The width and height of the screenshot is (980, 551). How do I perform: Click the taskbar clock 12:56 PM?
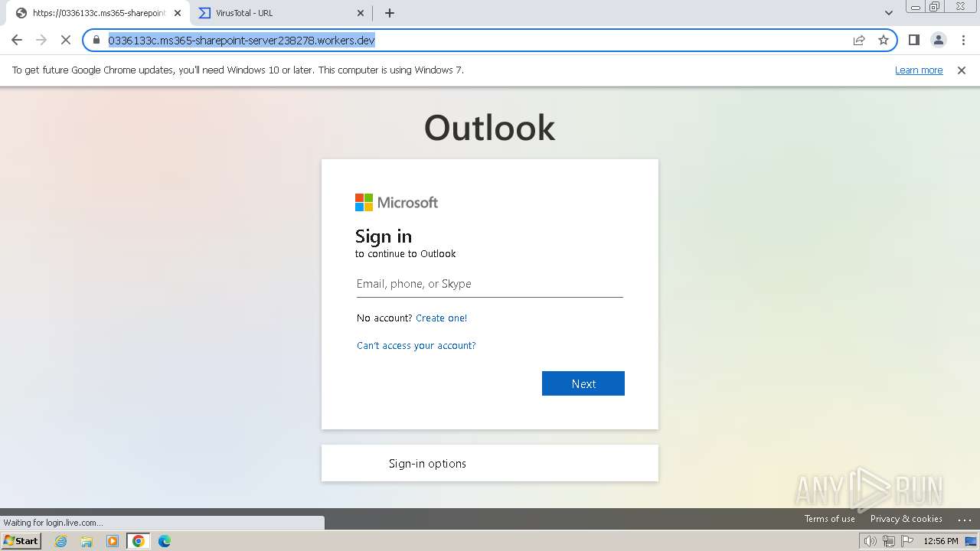coord(941,541)
